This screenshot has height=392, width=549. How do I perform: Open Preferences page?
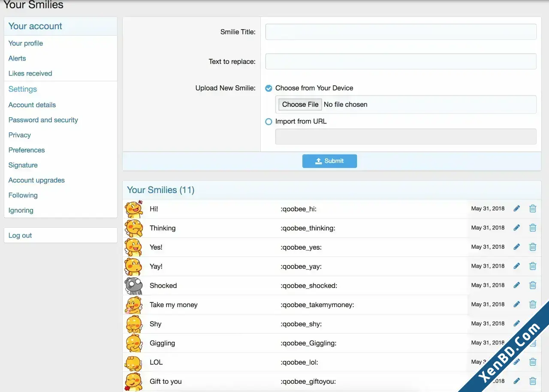pyautogui.click(x=27, y=150)
